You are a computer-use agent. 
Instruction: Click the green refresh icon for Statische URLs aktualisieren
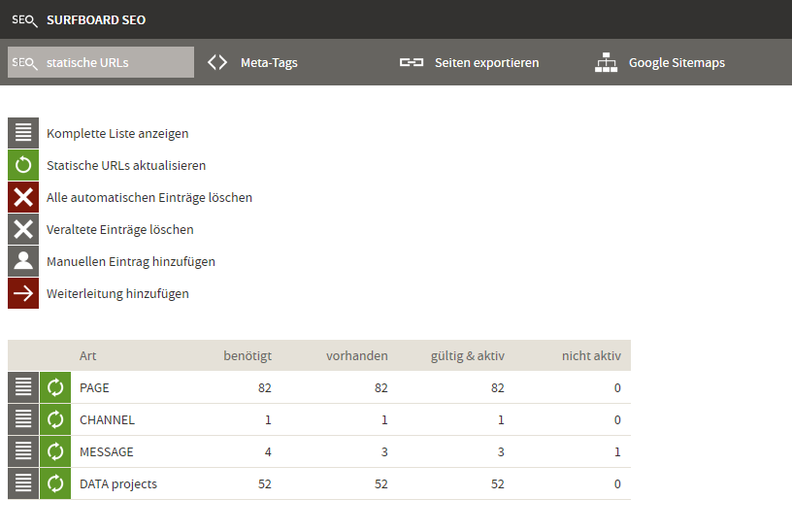(x=23, y=165)
